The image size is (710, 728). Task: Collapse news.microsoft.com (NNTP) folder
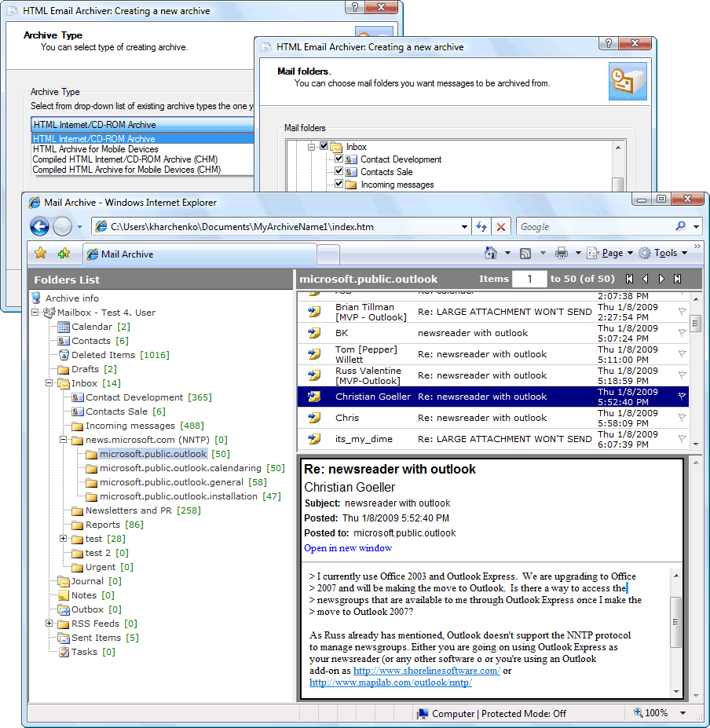[63, 439]
